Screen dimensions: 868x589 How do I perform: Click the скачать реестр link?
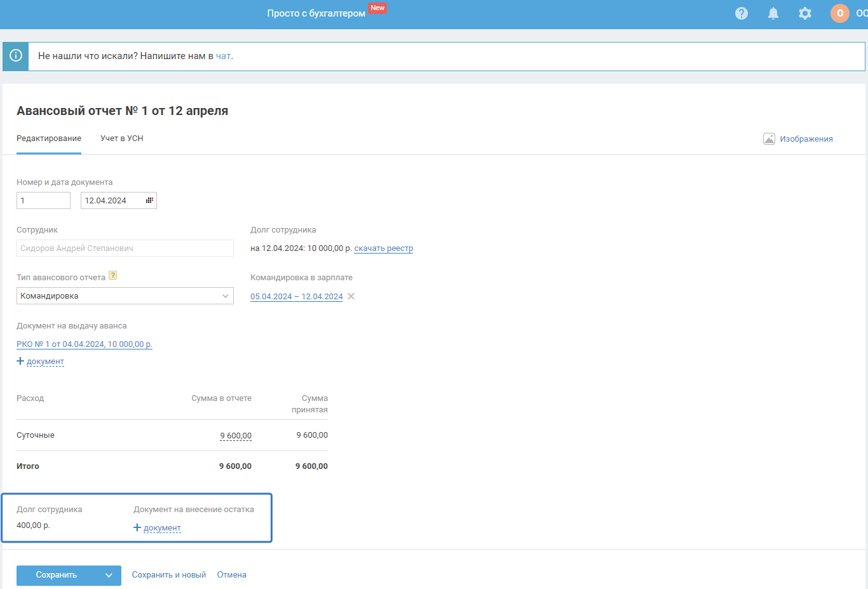pos(383,248)
